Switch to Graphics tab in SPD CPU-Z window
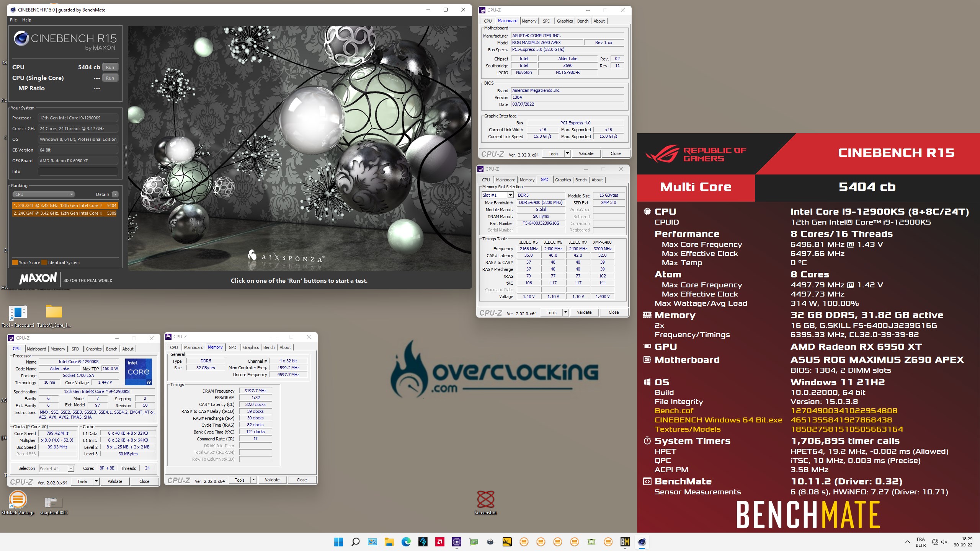 [x=563, y=180]
